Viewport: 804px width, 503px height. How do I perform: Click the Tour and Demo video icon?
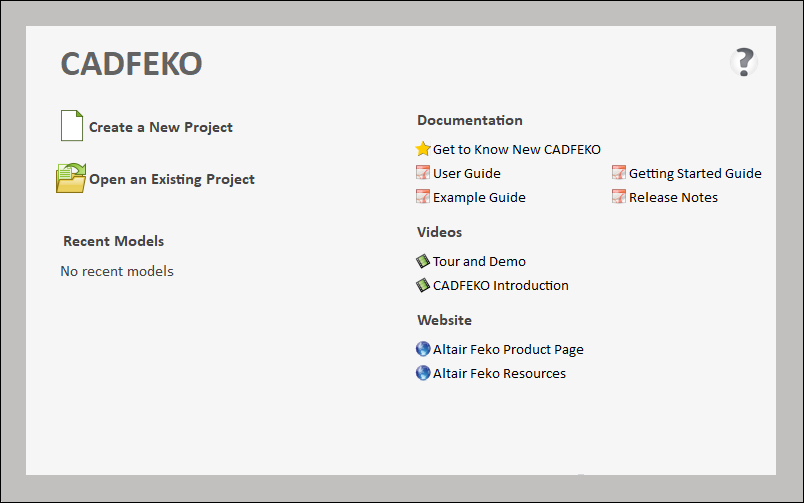423,261
